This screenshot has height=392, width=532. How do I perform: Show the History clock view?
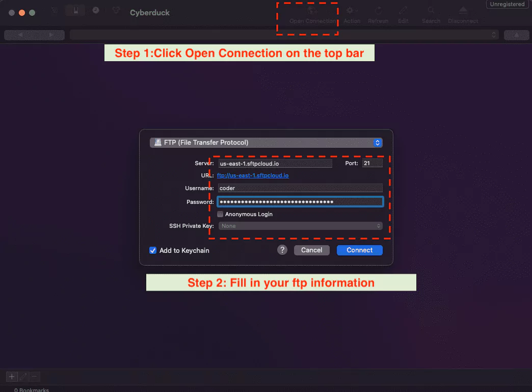(96, 11)
